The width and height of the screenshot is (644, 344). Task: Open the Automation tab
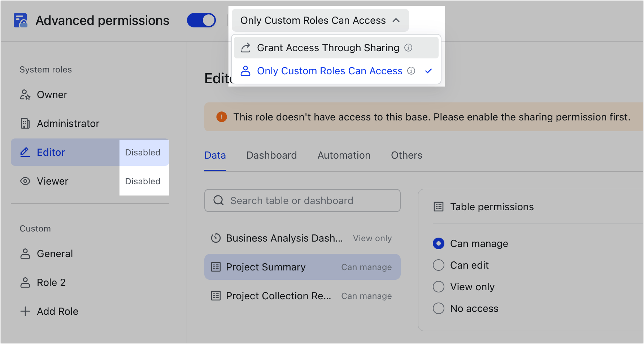point(344,155)
